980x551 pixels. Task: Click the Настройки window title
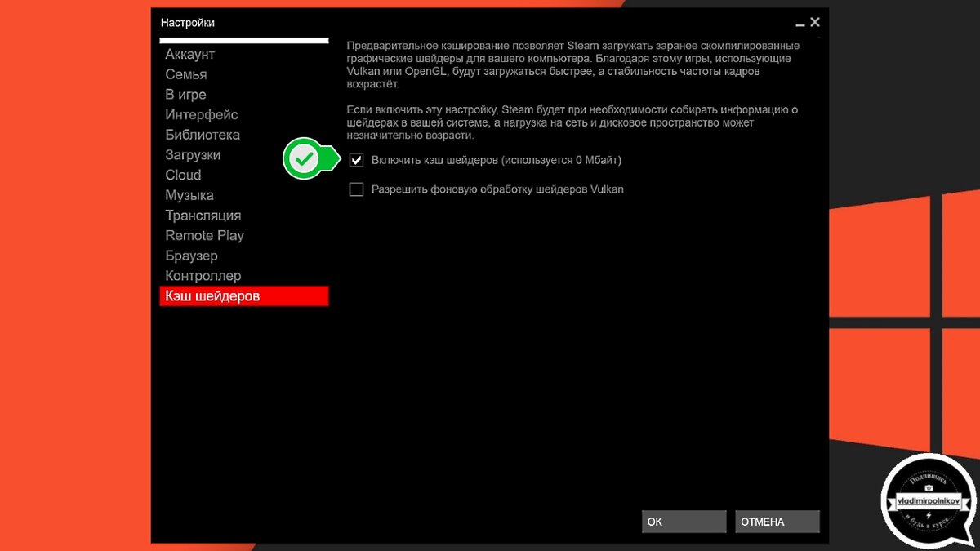coord(188,23)
